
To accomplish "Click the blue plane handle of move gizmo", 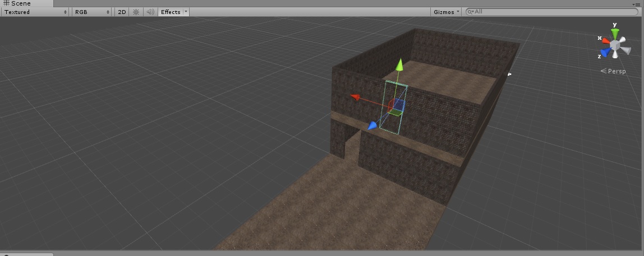I will pyautogui.click(x=399, y=105).
